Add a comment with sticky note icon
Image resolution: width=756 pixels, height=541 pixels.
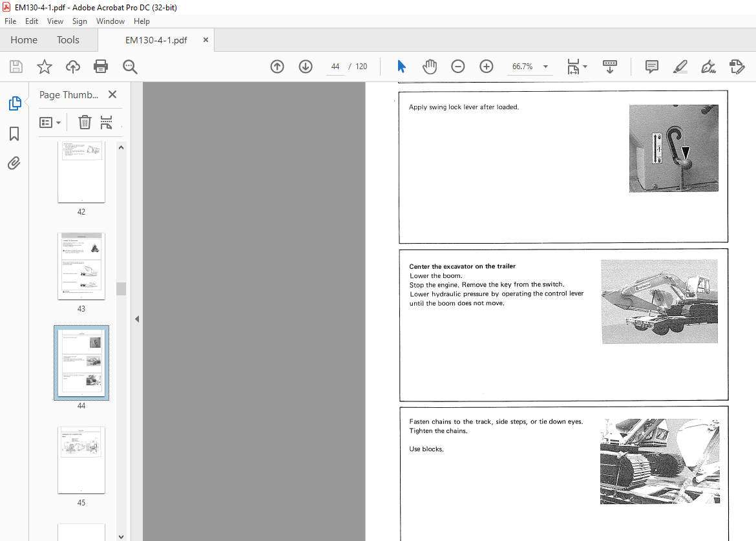(x=652, y=67)
